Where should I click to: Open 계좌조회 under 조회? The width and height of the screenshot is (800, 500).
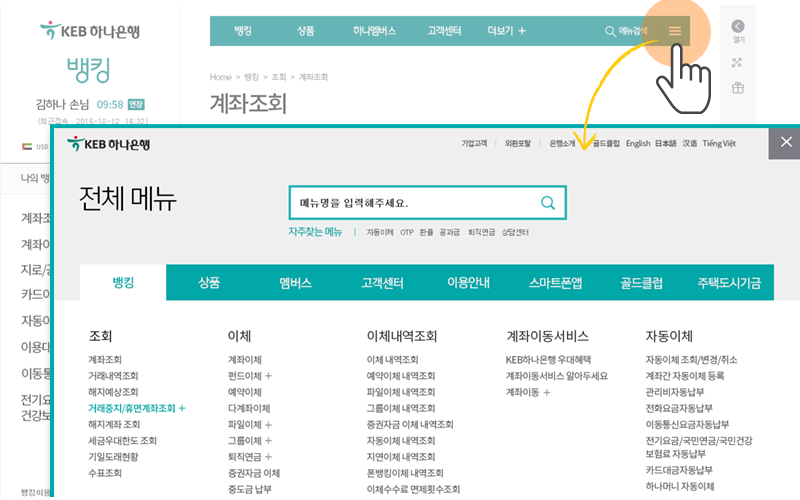(105, 360)
